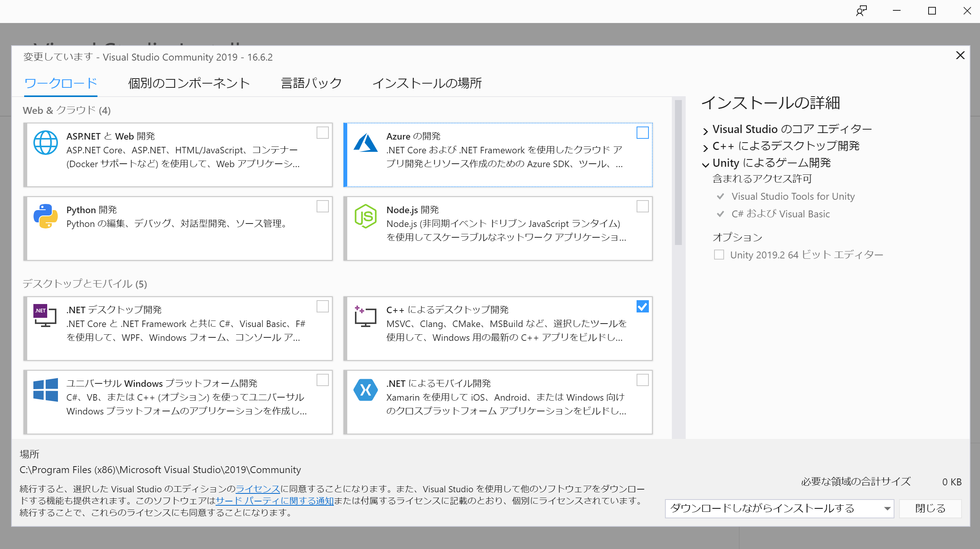Click the Node.js 開発 card title
980x549 pixels.
(412, 210)
